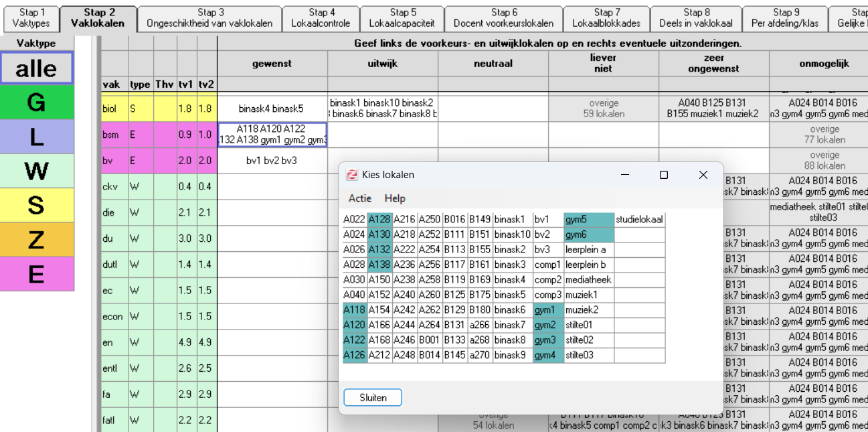The width and height of the screenshot is (868, 432).
Task: Toggle room A130 in the Kies lokalen grid
Action: pyautogui.click(x=379, y=234)
